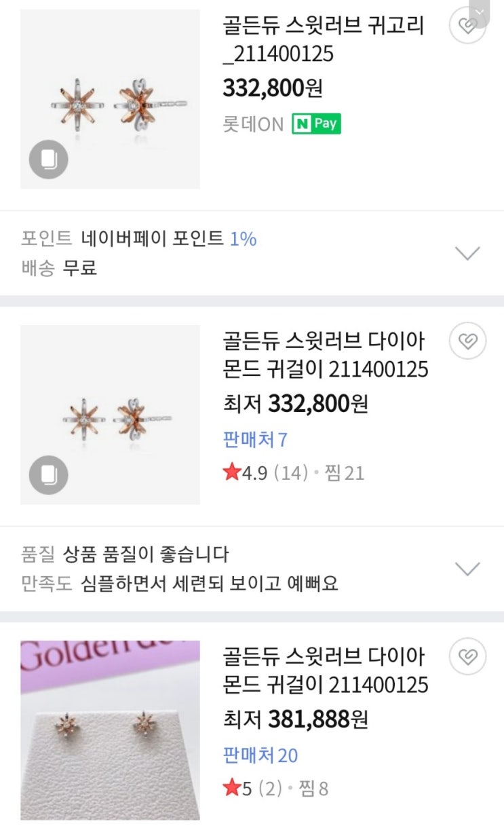Click the gallery icon on first earring image

pos(49,159)
